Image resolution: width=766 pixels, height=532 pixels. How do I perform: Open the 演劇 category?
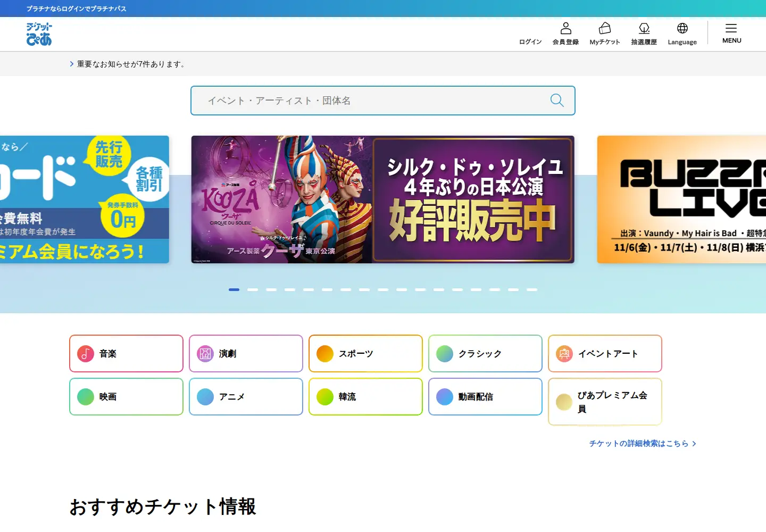tap(246, 354)
